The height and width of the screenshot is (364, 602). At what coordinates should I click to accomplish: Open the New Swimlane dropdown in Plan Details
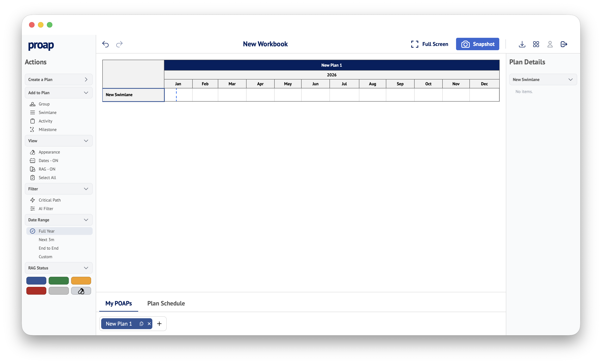(x=543, y=79)
